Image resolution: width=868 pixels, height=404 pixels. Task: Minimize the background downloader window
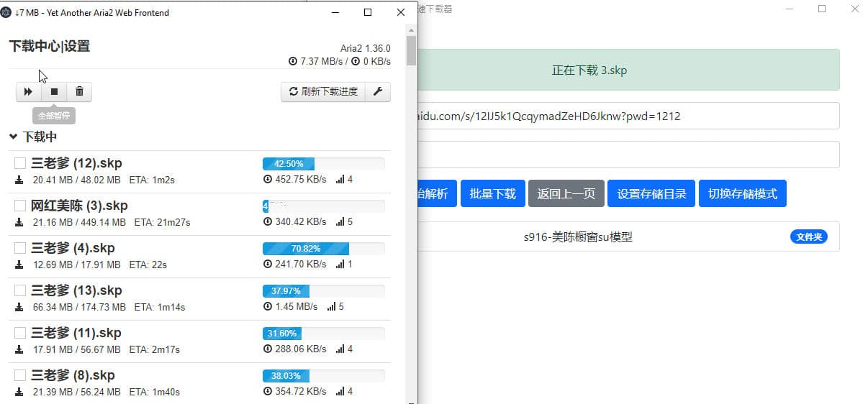tap(790, 9)
